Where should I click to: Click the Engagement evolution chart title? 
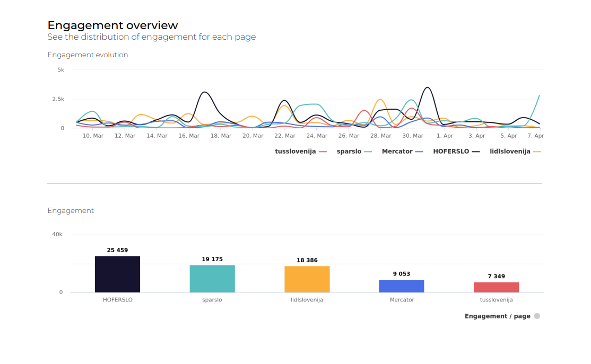[x=88, y=55]
